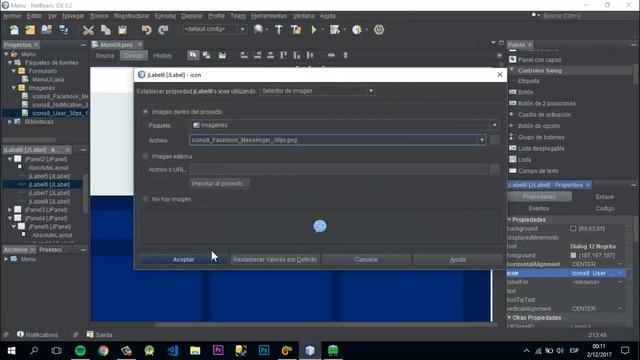Click the Change vertical resizability icon
This screenshot has width=640, height=360.
coord(345,55)
